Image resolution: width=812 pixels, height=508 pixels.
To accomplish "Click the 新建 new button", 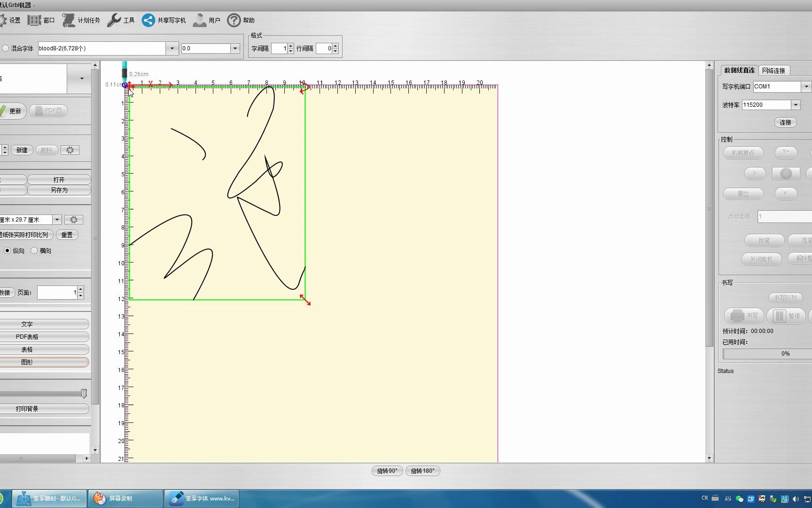I will click(22, 150).
